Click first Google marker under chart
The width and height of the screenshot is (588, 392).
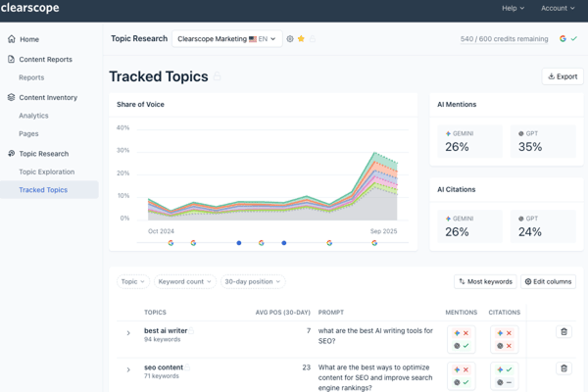171,243
